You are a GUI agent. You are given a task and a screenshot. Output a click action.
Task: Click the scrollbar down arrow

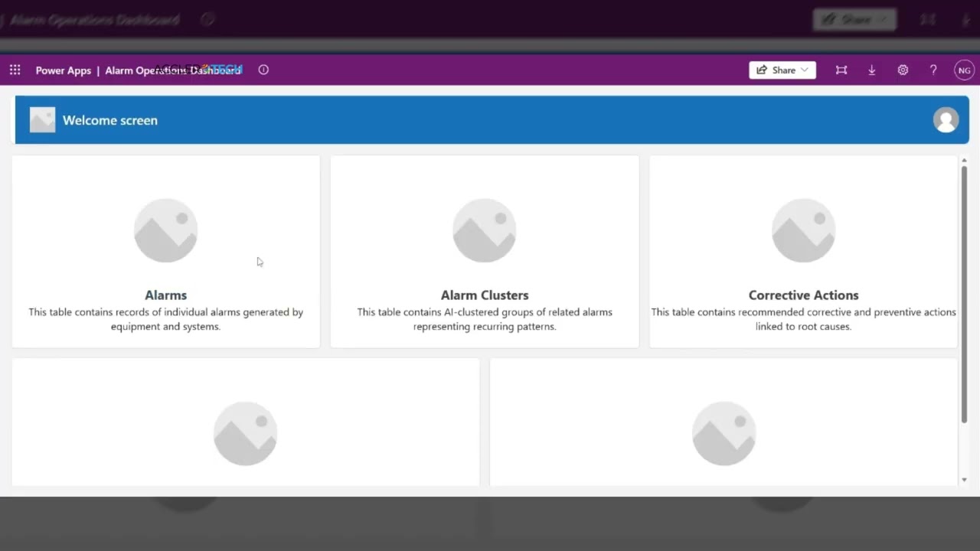point(964,480)
